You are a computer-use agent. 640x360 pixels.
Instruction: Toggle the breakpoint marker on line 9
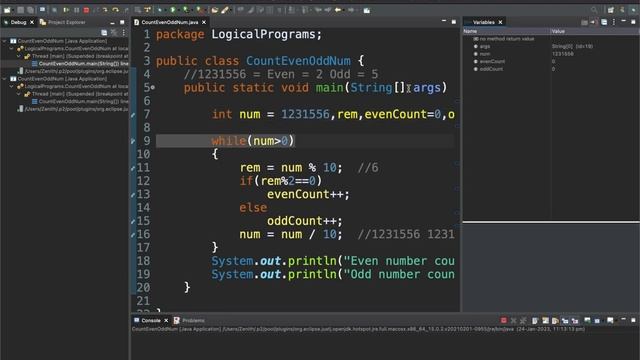133,141
